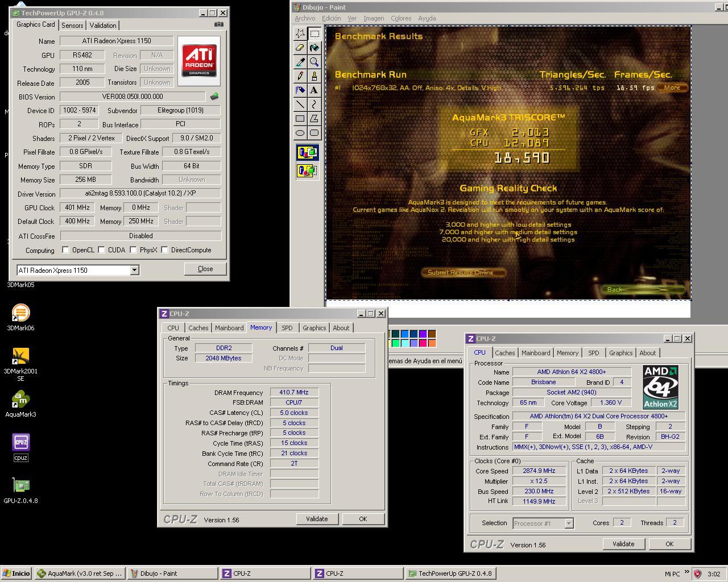Select the Ellipse shape tool
728x582 pixels.
tap(300, 133)
